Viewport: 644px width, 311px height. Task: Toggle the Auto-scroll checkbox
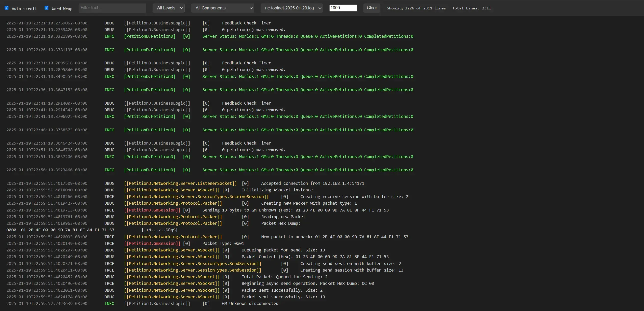7,8
